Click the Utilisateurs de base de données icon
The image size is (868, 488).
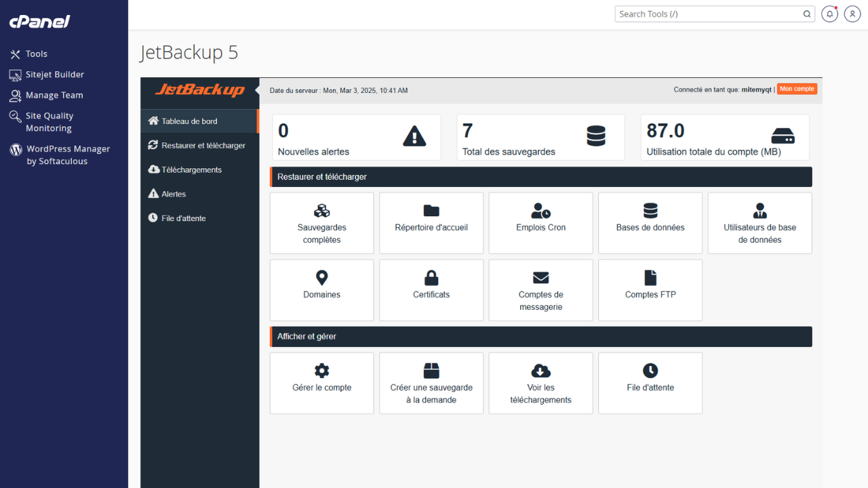pyautogui.click(x=760, y=211)
